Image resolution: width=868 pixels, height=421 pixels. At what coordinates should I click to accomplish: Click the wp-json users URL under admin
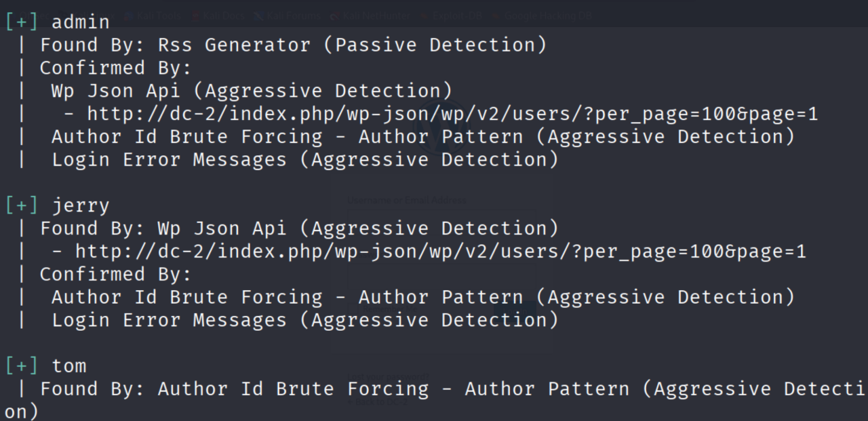452,114
